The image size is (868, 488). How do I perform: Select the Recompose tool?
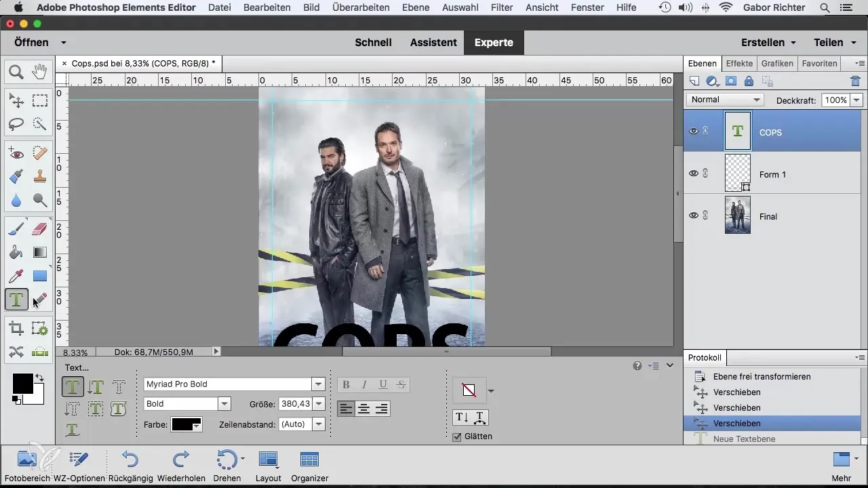click(x=40, y=329)
